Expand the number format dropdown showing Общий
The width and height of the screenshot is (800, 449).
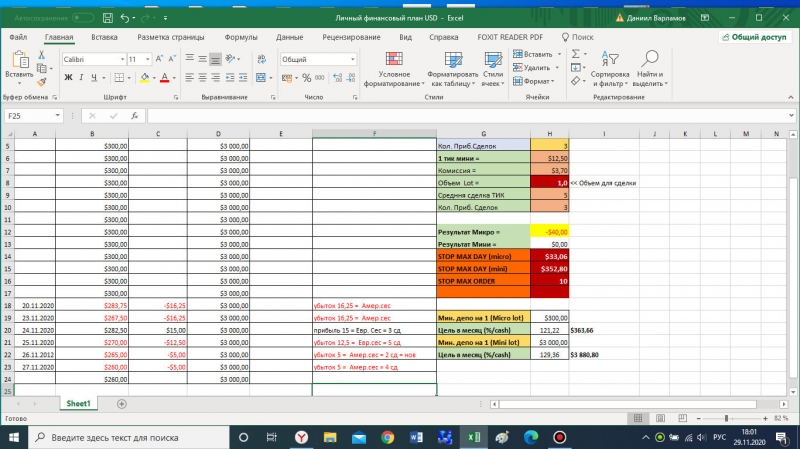click(351, 59)
